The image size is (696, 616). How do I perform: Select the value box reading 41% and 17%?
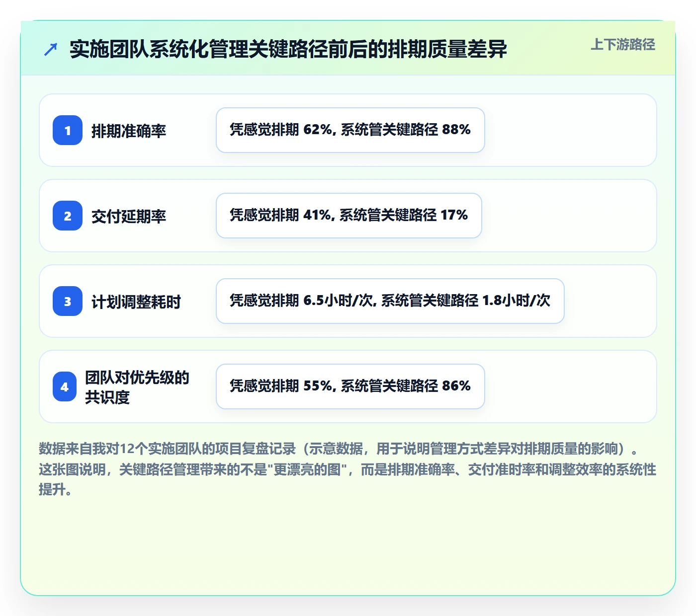[349, 216]
